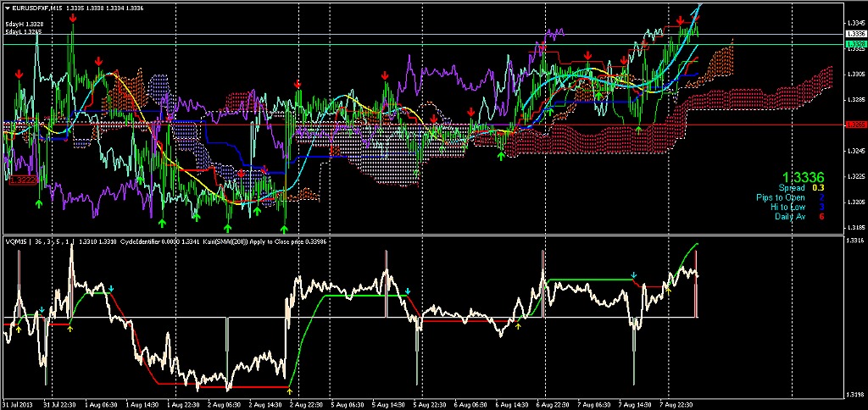868x410 pixels.
Task: Click the red 1.3222 price tag on the left edge
Action: tap(21, 180)
